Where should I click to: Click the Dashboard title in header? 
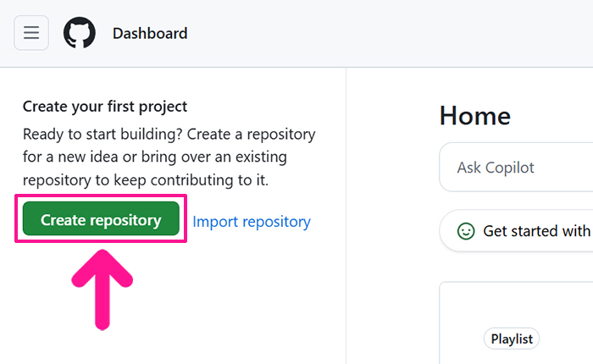coord(150,34)
